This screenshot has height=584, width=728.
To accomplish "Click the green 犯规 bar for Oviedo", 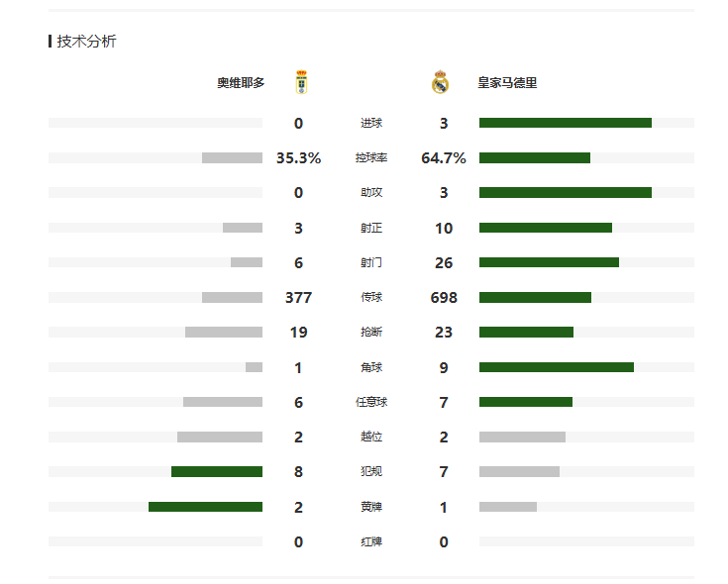I will tap(217, 472).
